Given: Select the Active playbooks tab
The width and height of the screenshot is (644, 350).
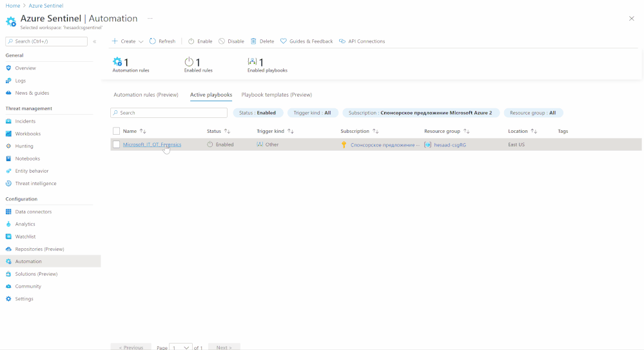Looking at the screenshot, I should [211, 95].
